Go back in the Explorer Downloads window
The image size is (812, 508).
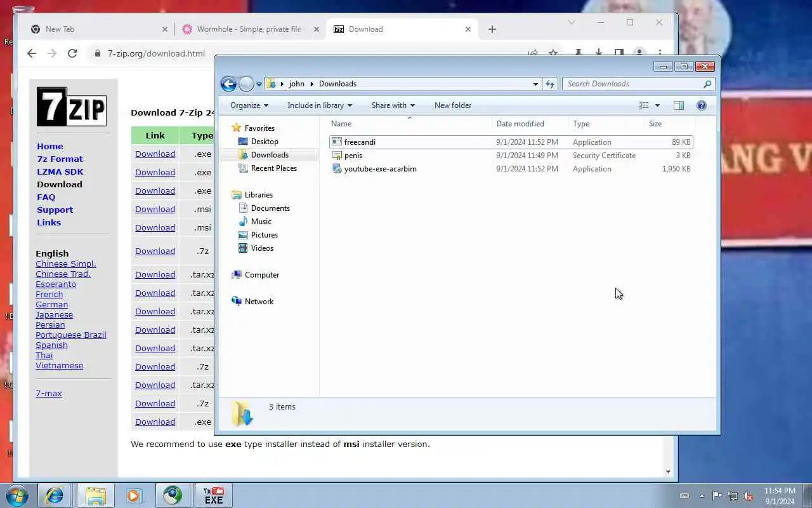228,84
